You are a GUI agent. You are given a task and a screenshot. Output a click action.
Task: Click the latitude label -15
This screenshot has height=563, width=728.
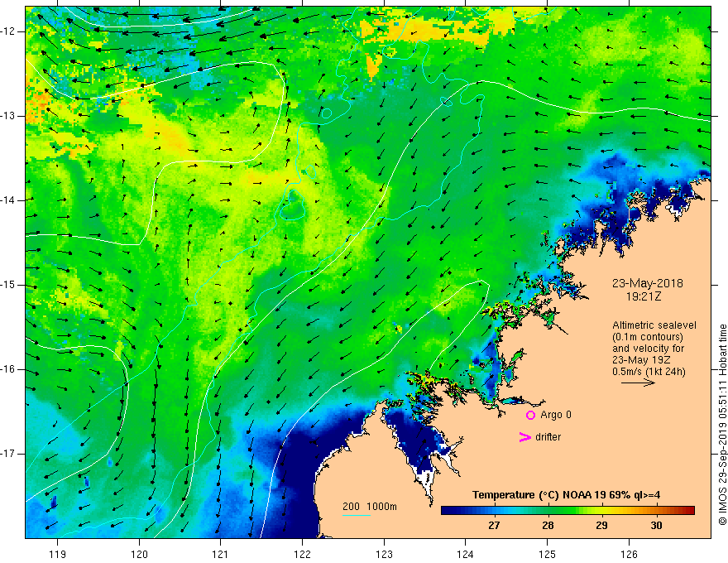click(9, 285)
